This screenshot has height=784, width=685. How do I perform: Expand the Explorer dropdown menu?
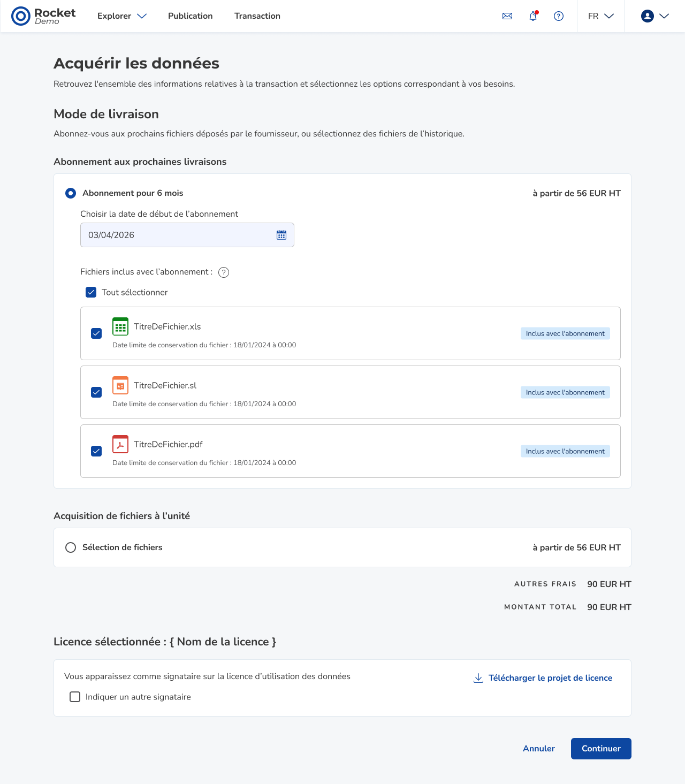pos(122,16)
